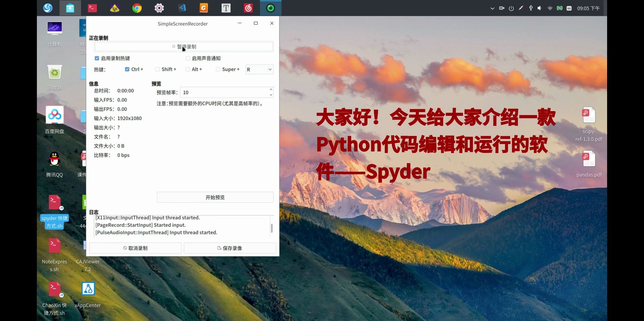Enable the Shift + hotkey checkbox

(x=157, y=69)
